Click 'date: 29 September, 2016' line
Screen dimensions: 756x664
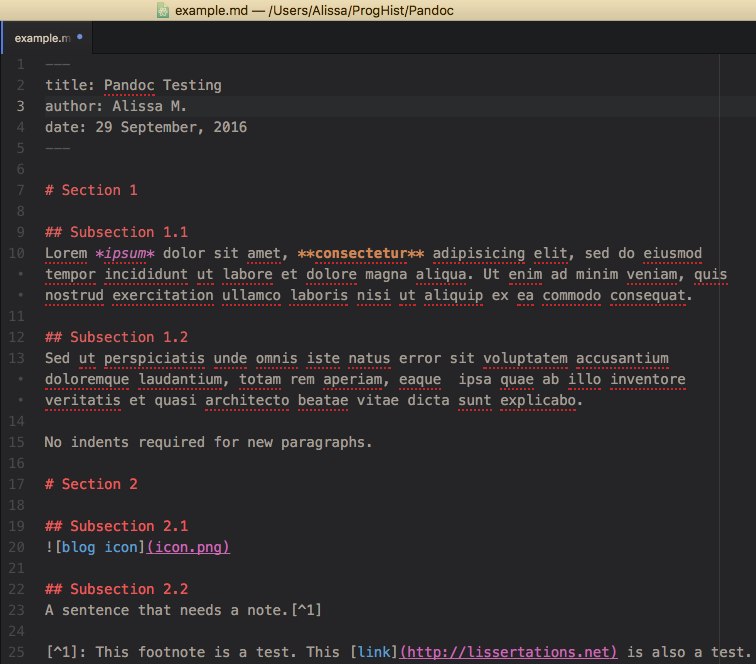pos(146,127)
